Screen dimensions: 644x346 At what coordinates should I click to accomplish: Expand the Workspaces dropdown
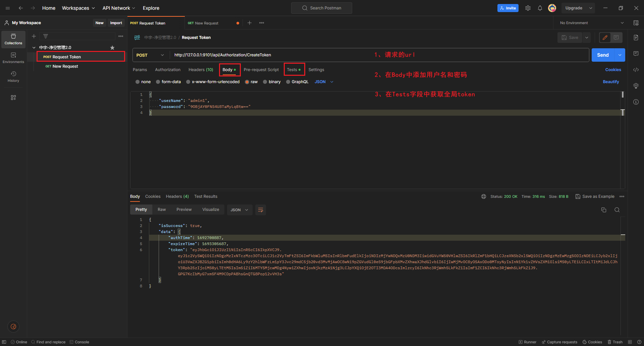[x=78, y=8]
